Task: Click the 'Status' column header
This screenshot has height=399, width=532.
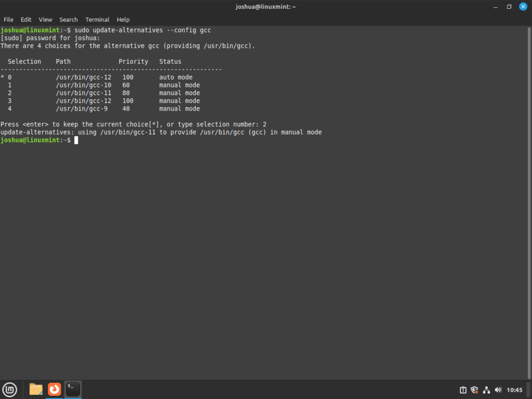Action: [x=170, y=61]
